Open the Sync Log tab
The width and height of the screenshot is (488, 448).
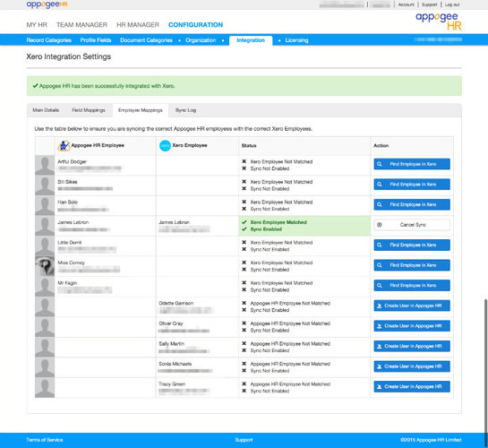(x=186, y=110)
